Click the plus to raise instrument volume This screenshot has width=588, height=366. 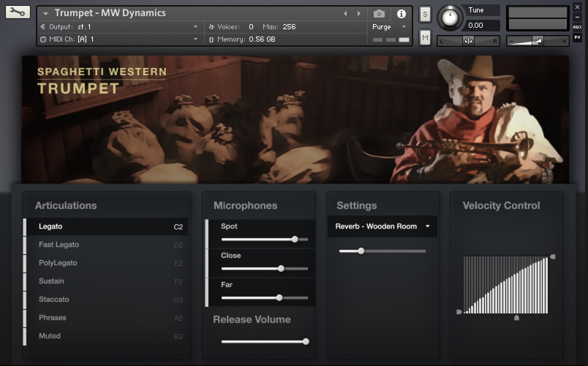pos(564,41)
